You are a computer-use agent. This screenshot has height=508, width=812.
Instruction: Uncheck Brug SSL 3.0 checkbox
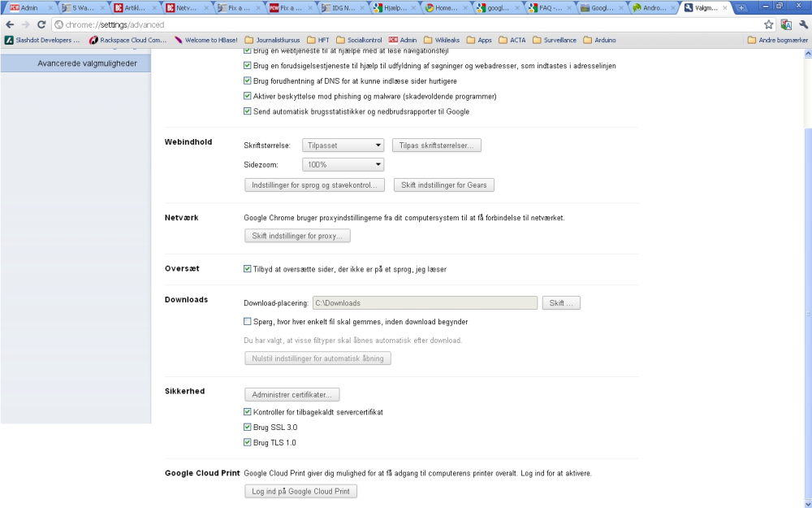247,428
